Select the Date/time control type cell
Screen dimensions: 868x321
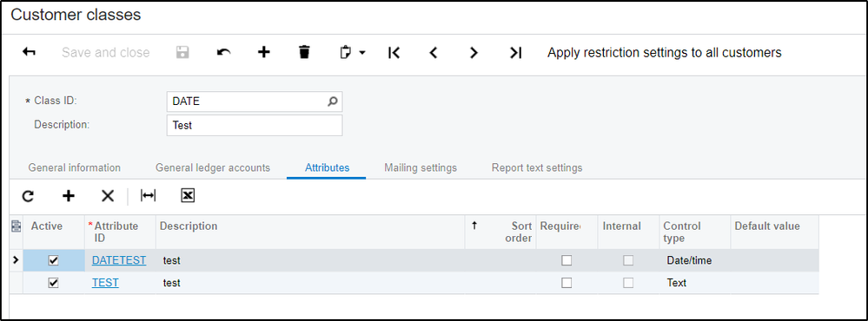click(x=695, y=260)
